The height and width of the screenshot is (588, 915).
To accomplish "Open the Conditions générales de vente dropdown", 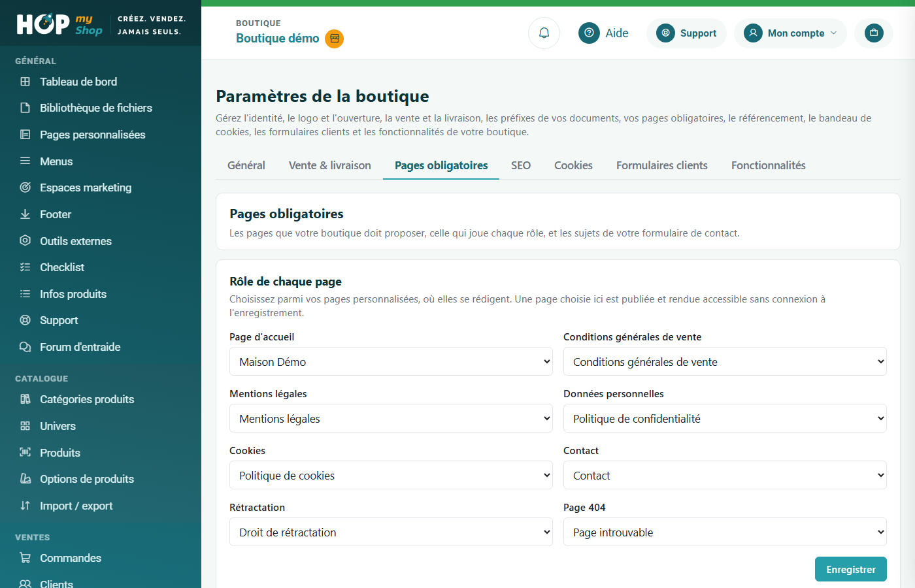I will pos(725,361).
